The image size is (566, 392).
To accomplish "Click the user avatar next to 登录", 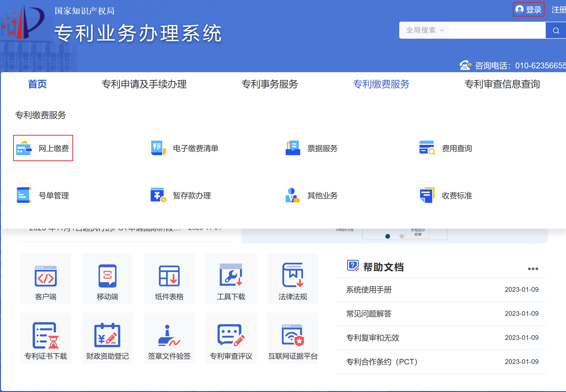I will (x=519, y=9).
